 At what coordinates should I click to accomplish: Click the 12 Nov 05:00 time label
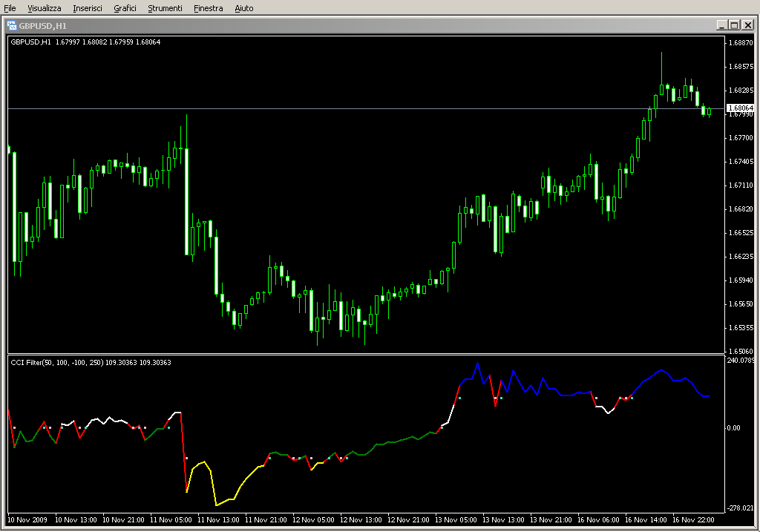313,520
